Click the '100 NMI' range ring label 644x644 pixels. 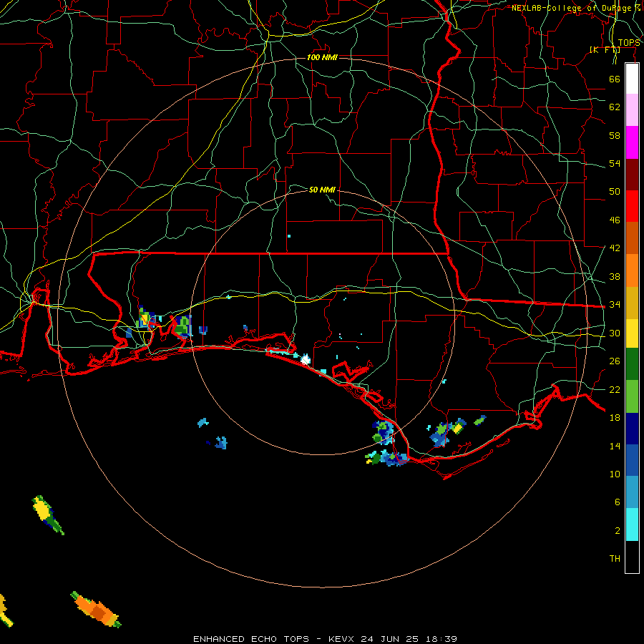pos(322,57)
